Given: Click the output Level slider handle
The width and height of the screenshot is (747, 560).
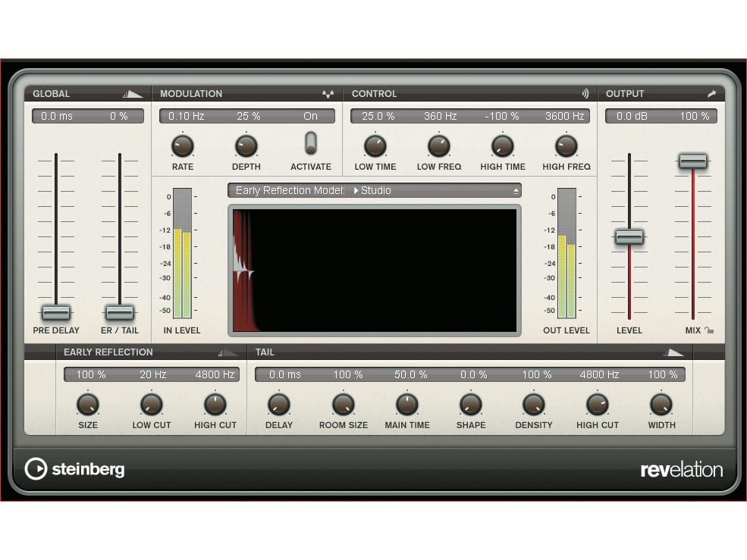Looking at the screenshot, I should [629, 236].
